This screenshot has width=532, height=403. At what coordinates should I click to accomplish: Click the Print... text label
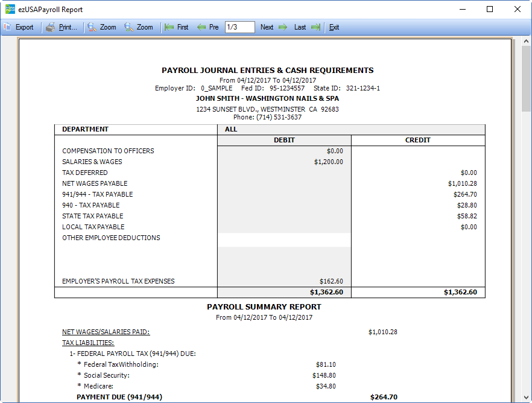[x=68, y=27]
